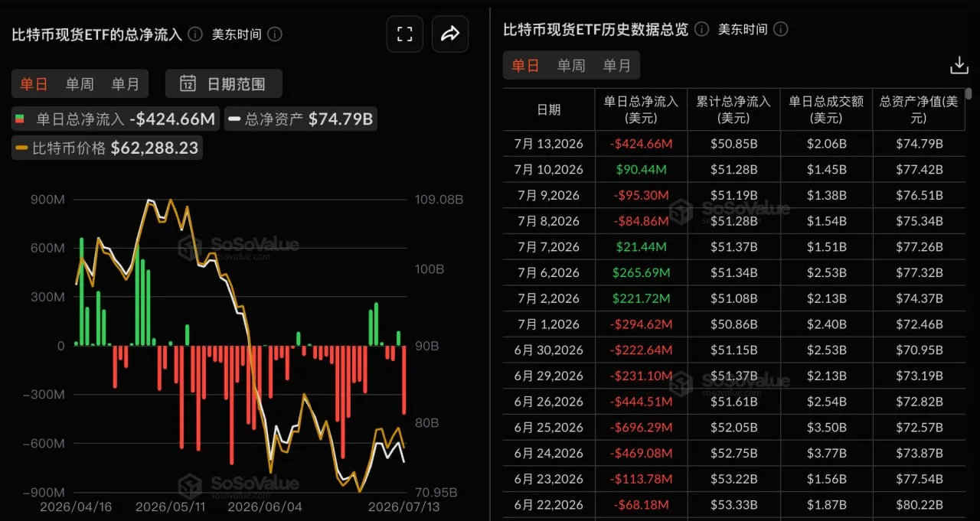The width and height of the screenshot is (980, 521).
Task: Click the -$231.10M outflow cell
Action: (x=641, y=376)
